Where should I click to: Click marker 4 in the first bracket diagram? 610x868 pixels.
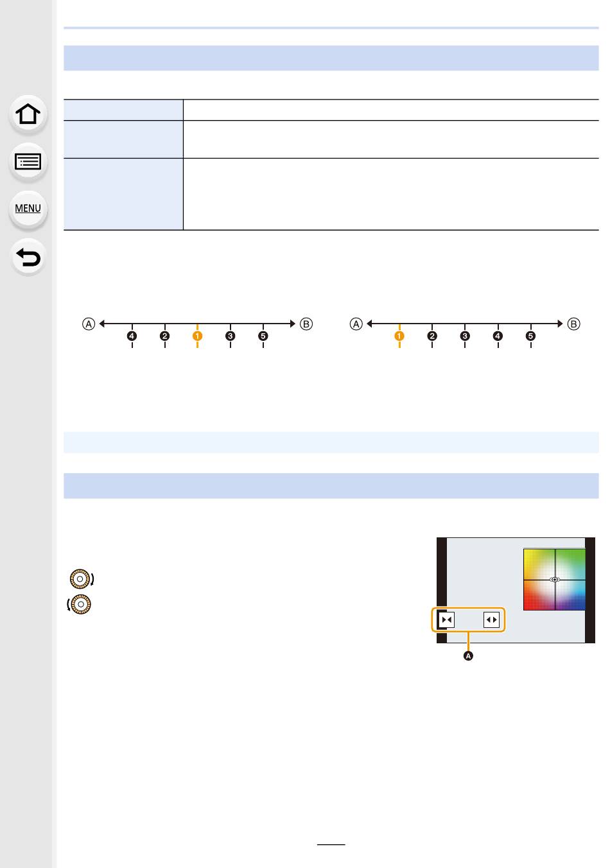click(132, 336)
